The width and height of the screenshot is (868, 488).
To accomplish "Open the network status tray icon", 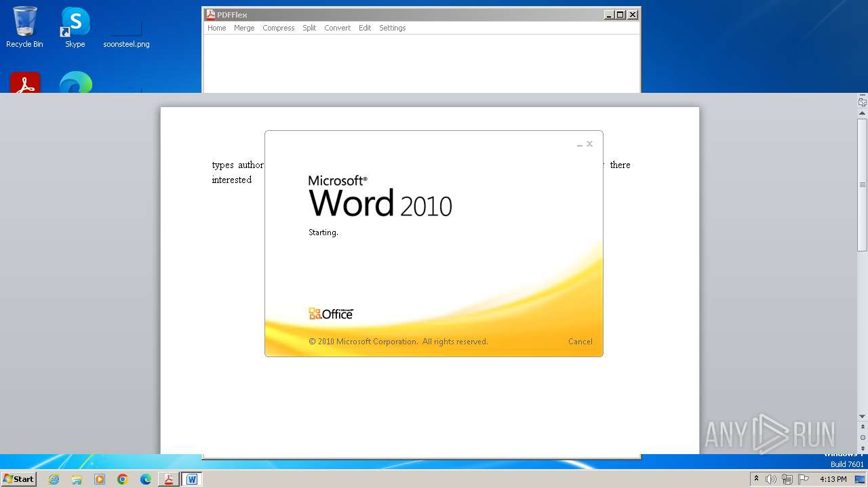I will [x=787, y=479].
